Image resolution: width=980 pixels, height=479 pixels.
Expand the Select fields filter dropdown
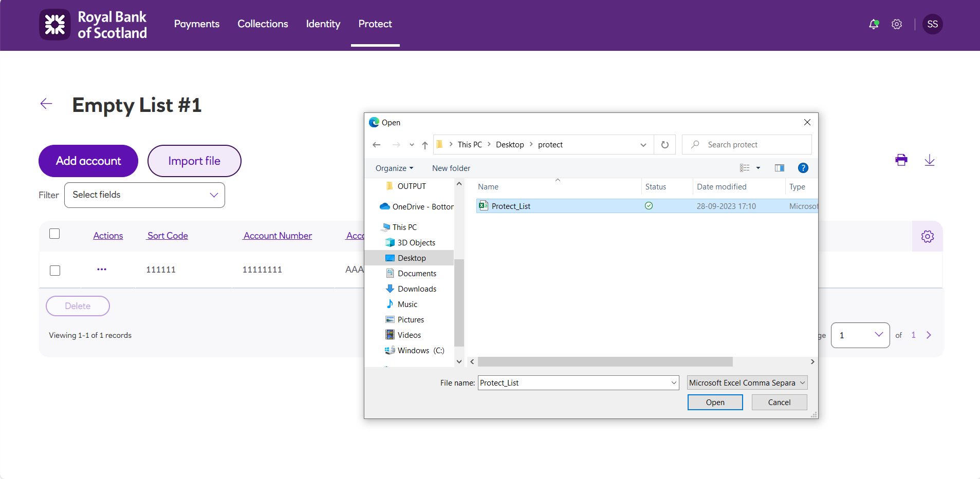coord(144,195)
